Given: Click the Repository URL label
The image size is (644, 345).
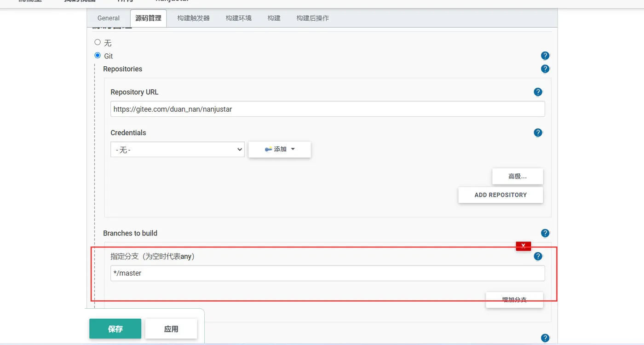Looking at the screenshot, I should click(134, 92).
